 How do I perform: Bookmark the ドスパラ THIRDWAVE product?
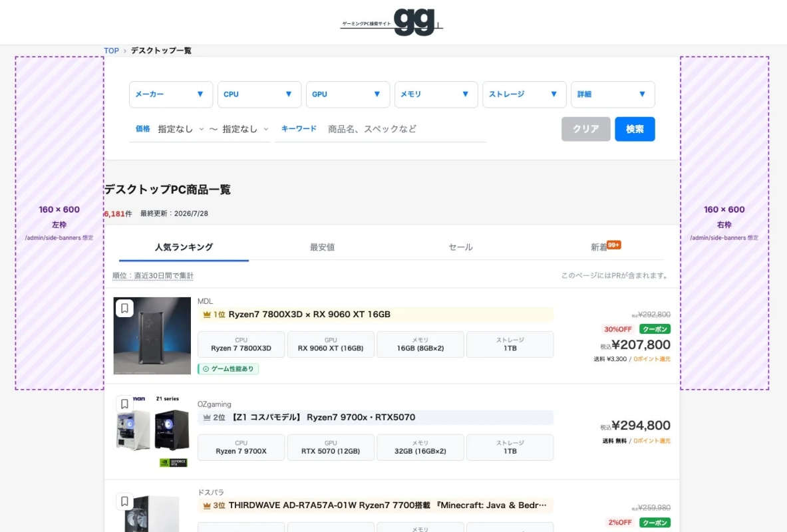[x=124, y=501]
